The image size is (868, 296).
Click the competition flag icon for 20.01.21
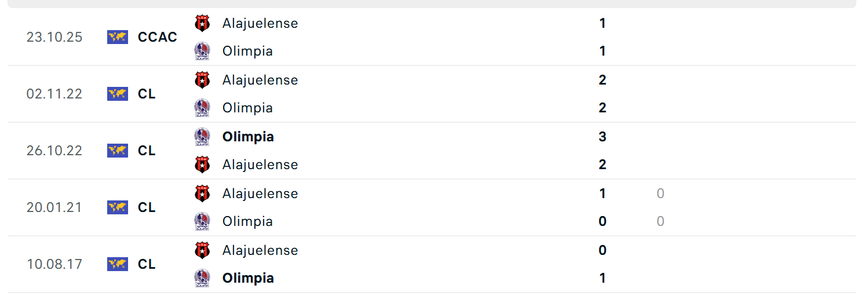(117, 207)
